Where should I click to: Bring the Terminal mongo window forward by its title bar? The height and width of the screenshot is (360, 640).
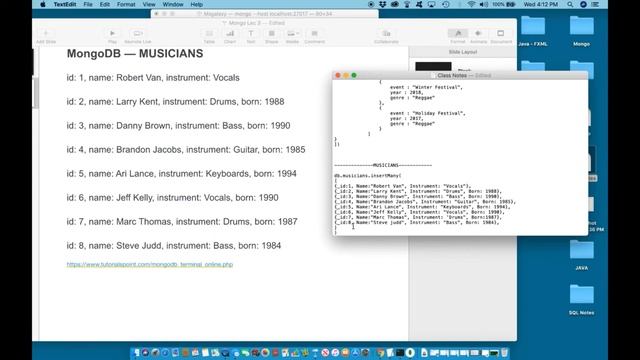(x=264, y=14)
